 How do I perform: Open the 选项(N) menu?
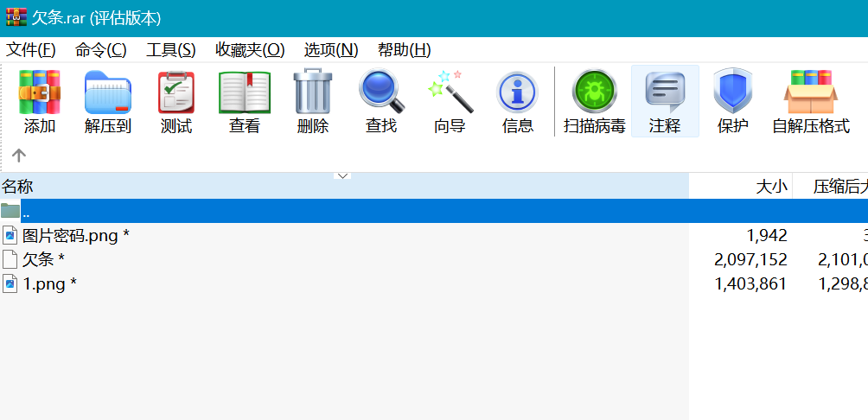coord(331,50)
